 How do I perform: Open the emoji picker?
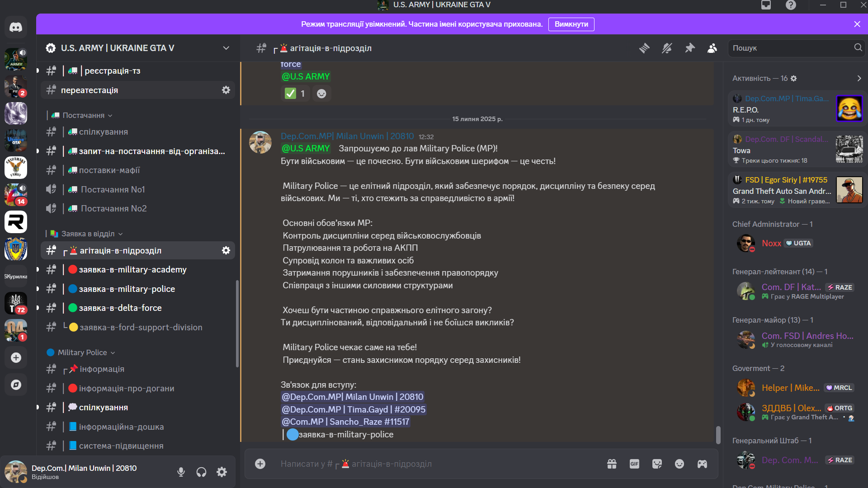(x=679, y=464)
